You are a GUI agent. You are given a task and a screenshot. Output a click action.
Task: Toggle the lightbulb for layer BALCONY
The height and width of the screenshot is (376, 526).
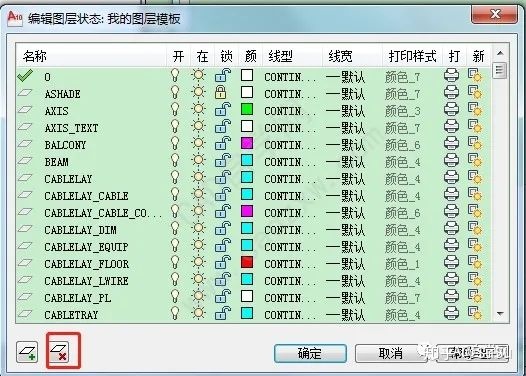click(x=175, y=143)
